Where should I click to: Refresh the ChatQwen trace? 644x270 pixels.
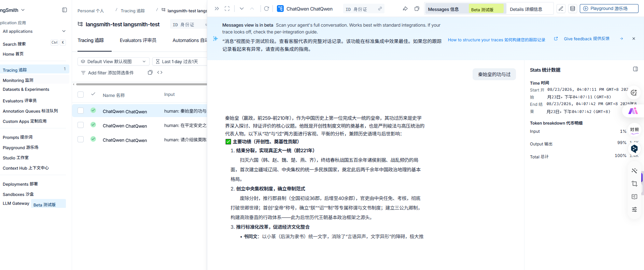click(x=267, y=9)
